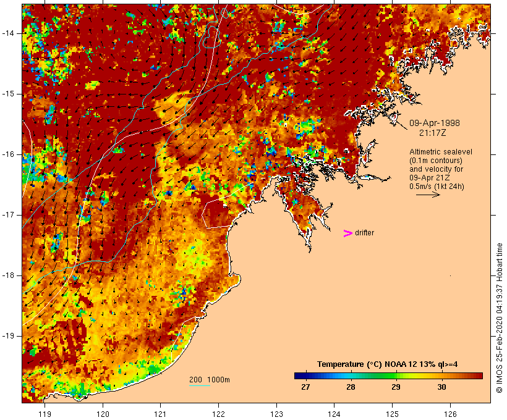Click the Temperature NOAA 12 colorbar title
507x420 pixels.
tap(388, 364)
